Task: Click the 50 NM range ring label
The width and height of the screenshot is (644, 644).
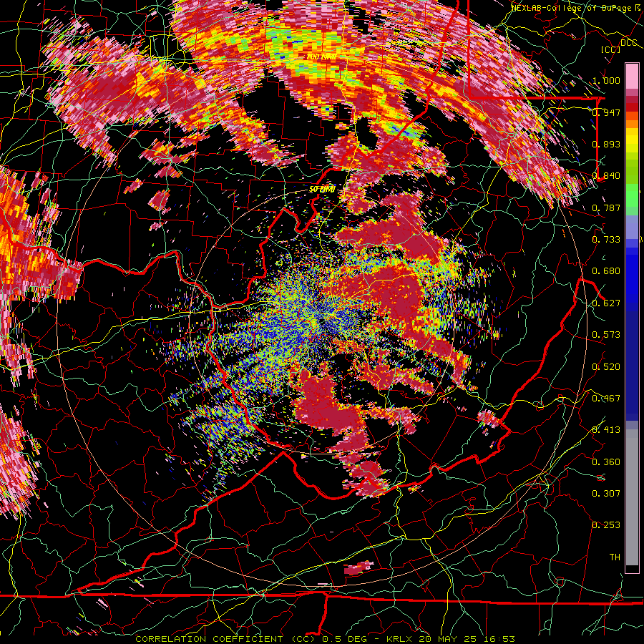Action: click(321, 190)
